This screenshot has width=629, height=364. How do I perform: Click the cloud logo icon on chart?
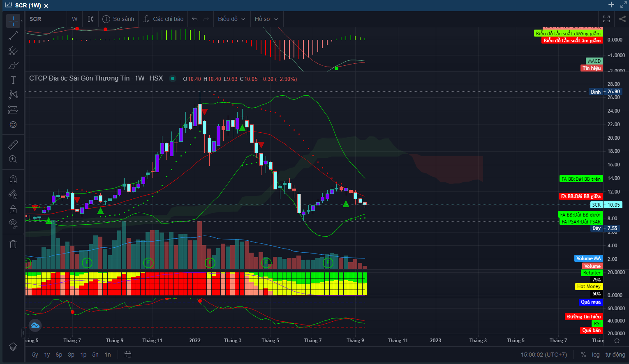(35, 326)
